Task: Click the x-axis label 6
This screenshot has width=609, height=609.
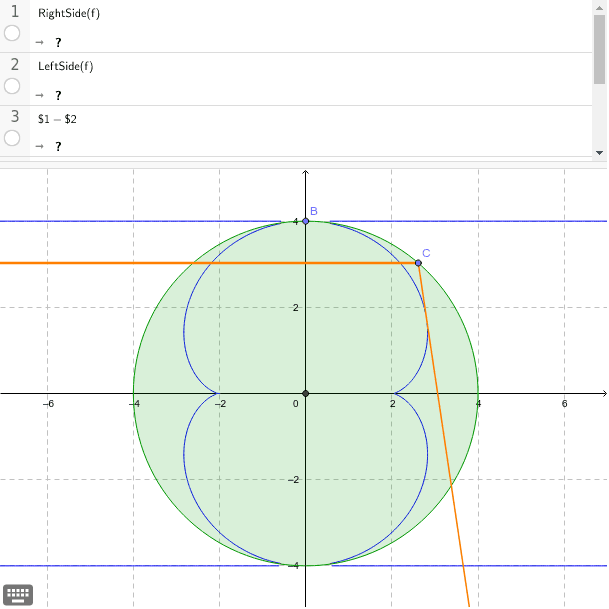Action: tap(564, 404)
